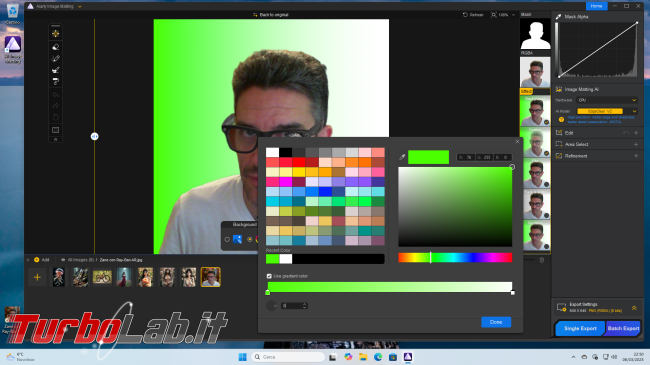Screen dimensions: 650x365
Task: Click the Home tab in title bar
Action: point(596,6)
